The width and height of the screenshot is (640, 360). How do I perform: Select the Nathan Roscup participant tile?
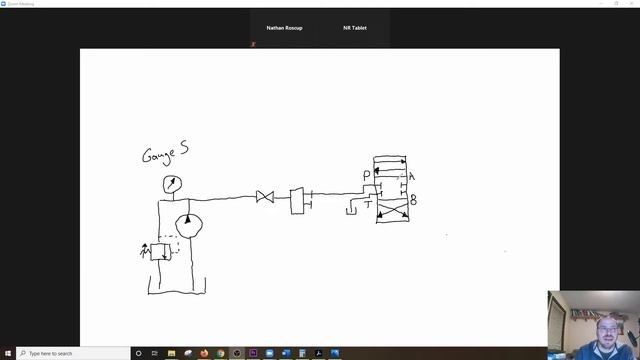(x=284, y=28)
